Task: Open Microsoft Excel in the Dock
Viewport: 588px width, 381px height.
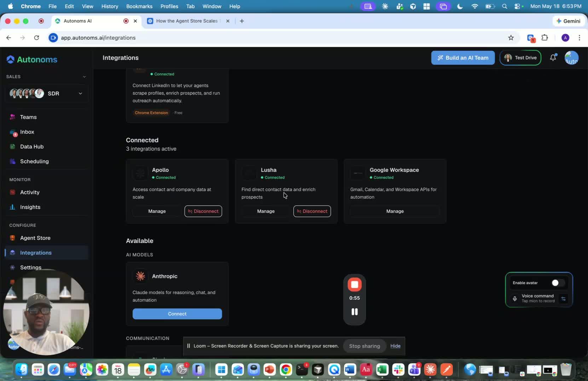Action: pos(382,370)
